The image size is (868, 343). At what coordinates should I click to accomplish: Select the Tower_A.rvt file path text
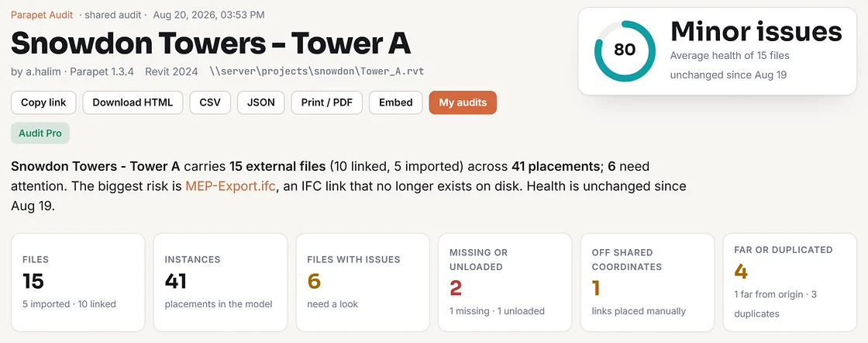click(317, 71)
